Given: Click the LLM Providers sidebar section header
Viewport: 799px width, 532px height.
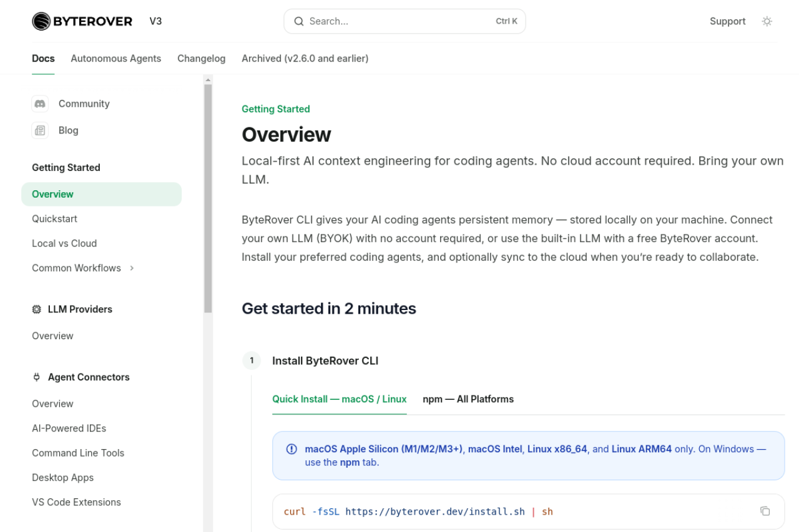Looking at the screenshot, I should [80, 309].
